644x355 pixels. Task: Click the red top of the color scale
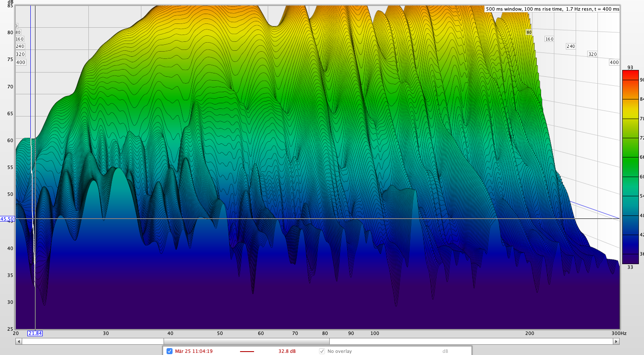coord(630,75)
